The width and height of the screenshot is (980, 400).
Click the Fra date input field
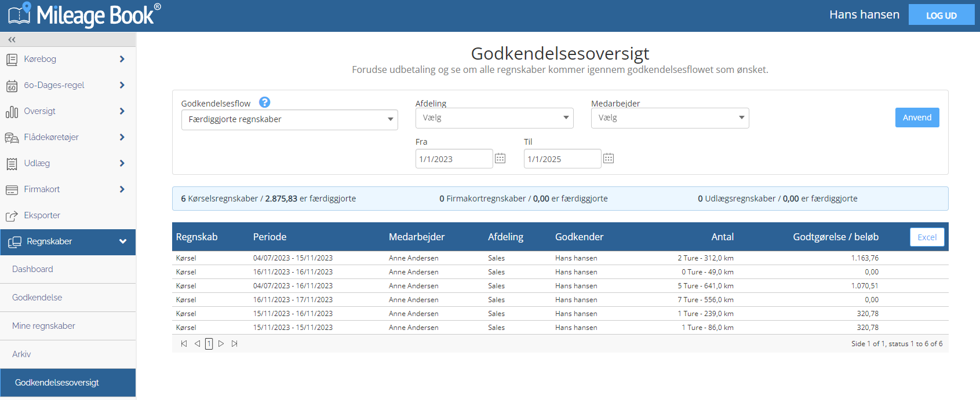coord(454,159)
